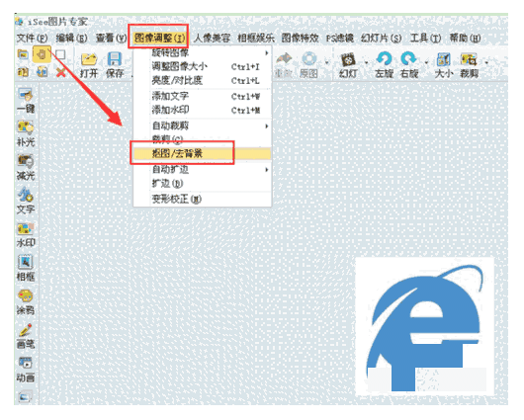Expand the 自动裁剪 submenu arrow

[266, 126]
